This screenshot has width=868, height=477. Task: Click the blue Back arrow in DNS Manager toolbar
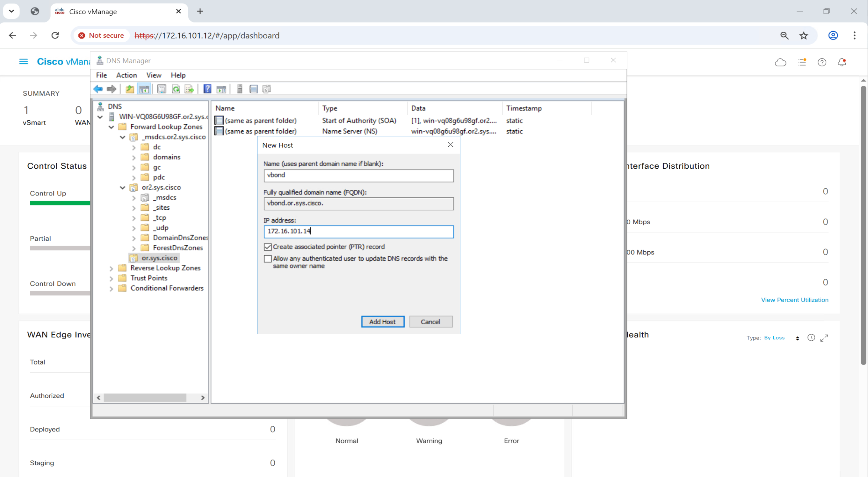[x=98, y=89]
